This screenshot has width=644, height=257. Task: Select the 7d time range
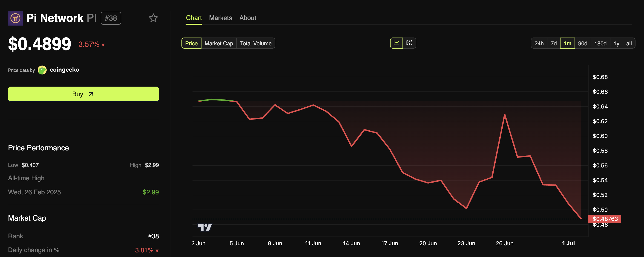click(x=554, y=43)
